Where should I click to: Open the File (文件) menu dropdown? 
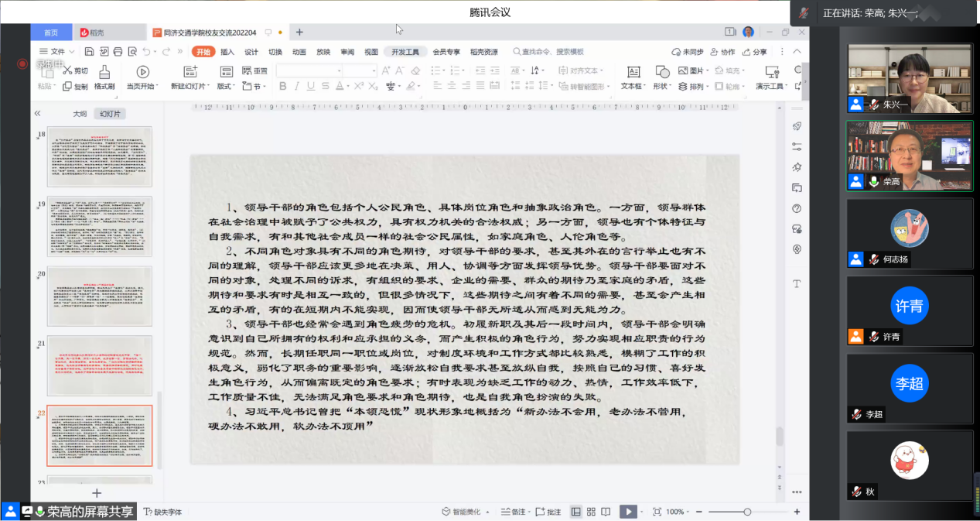[56, 52]
